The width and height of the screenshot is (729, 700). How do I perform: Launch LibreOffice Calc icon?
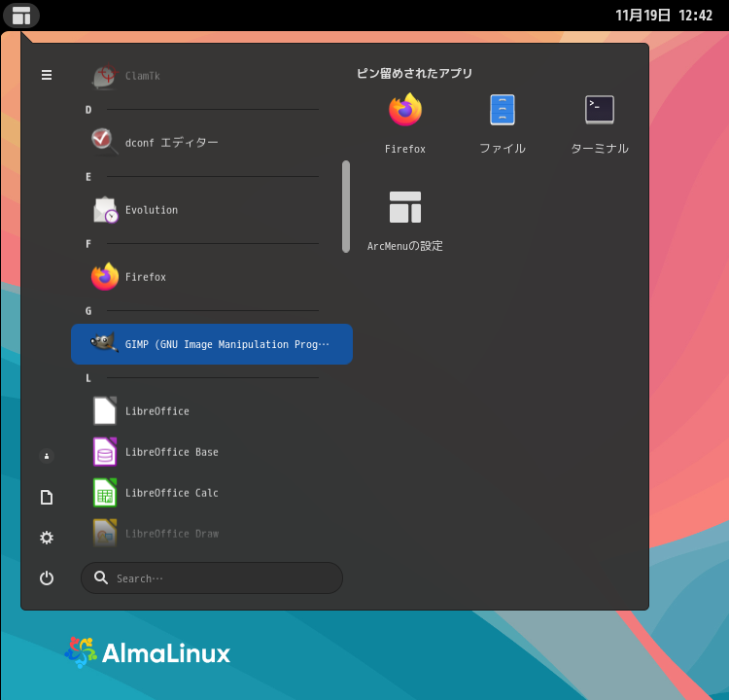coord(105,493)
